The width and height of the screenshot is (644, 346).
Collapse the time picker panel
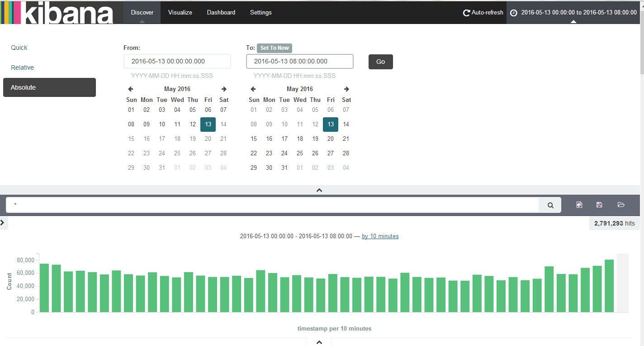click(x=319, y=190)
